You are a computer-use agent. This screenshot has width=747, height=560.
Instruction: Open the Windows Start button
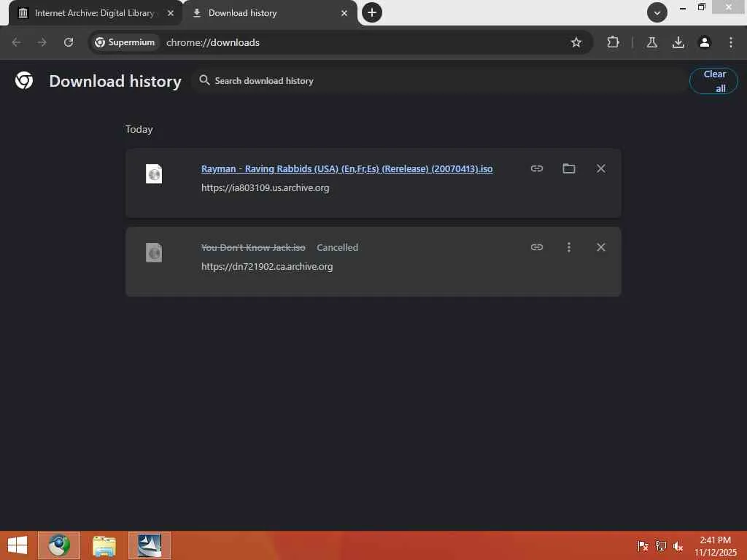18,545
